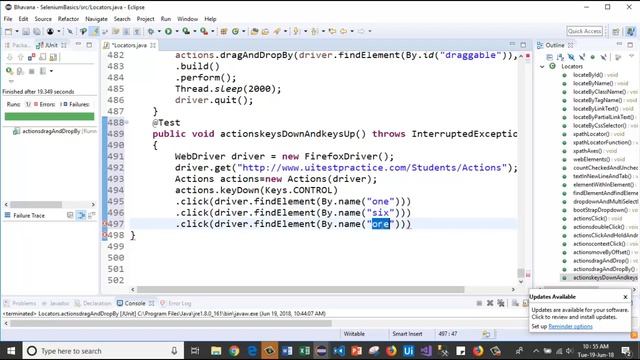Click Collapse All icon in Outline view
This screenshot has height=360, width=640.
(549, 58)
